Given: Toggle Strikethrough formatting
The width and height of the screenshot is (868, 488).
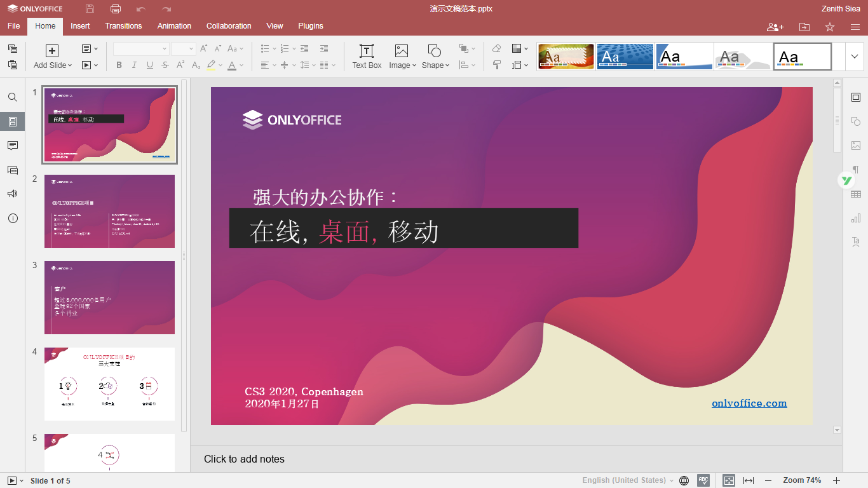Looking at the screenshot, I should point(165,65).
